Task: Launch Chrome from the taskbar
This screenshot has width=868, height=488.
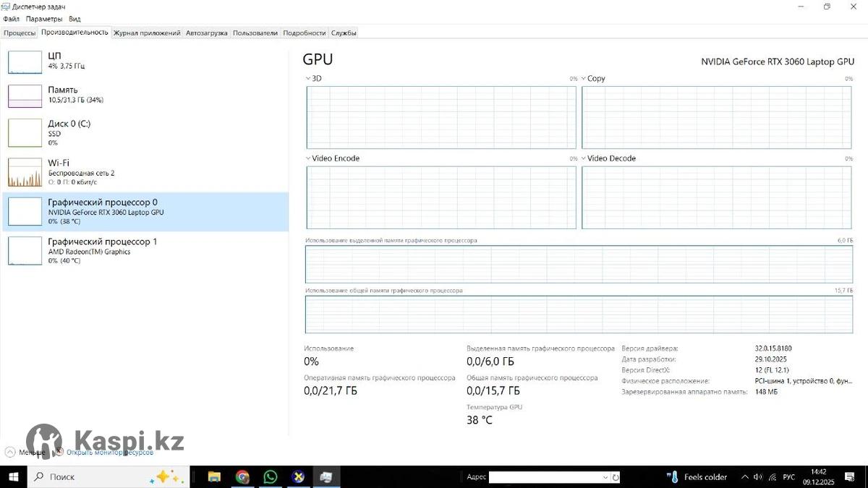Action: [x=242, y=477]
